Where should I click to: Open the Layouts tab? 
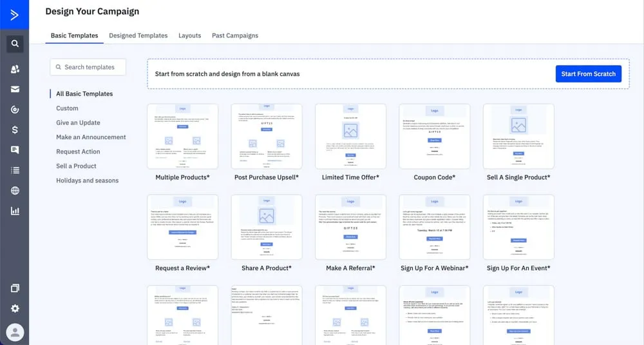coord(189,35)
